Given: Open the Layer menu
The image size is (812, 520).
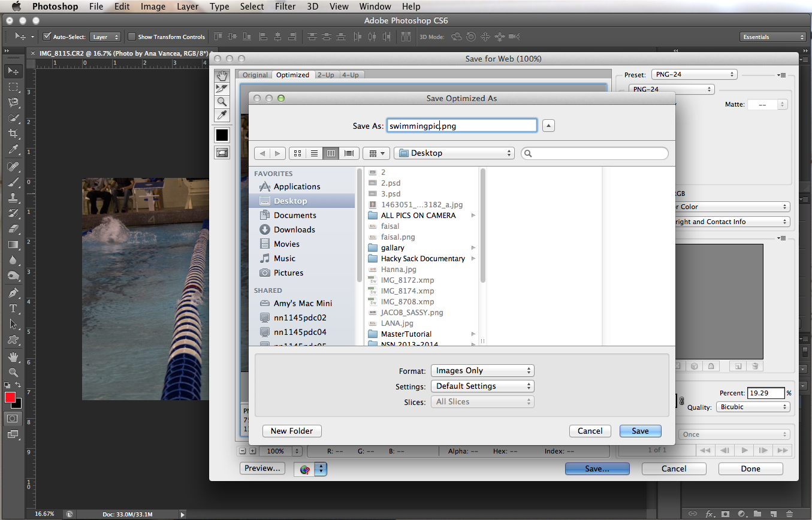Looking at the screenshot, I should click(188, 7).
